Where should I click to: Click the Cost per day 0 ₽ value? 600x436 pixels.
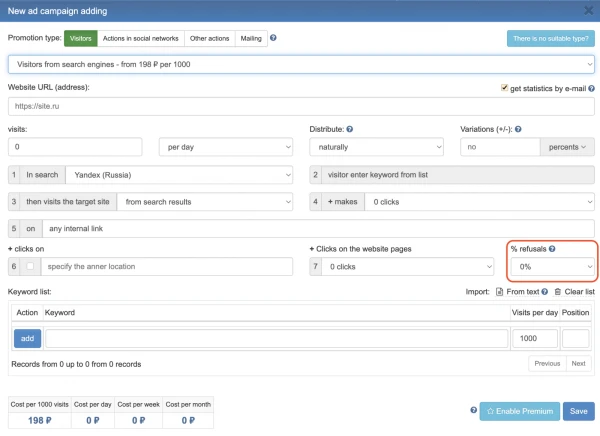[x=93, y=420]
